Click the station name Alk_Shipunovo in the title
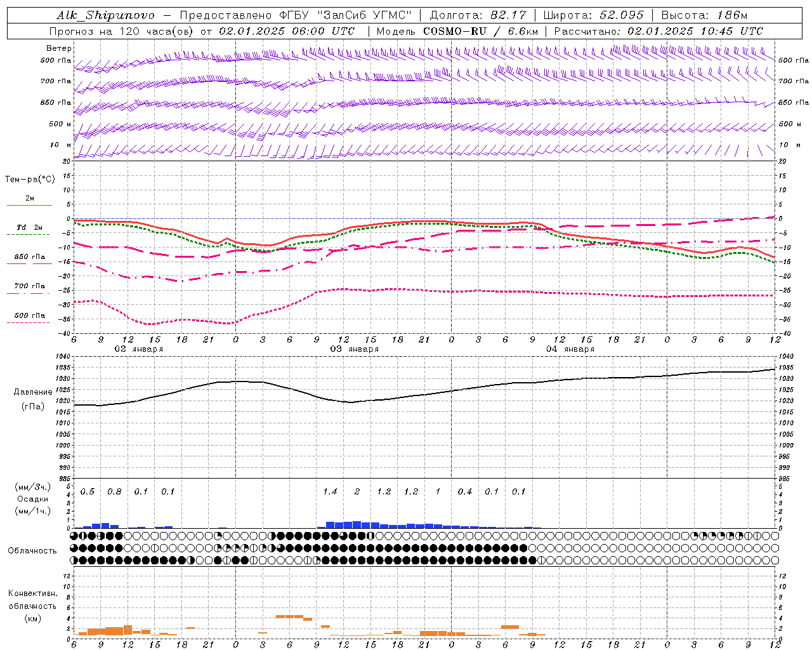This screenshot has width=812, height=650. click(105, 15)
